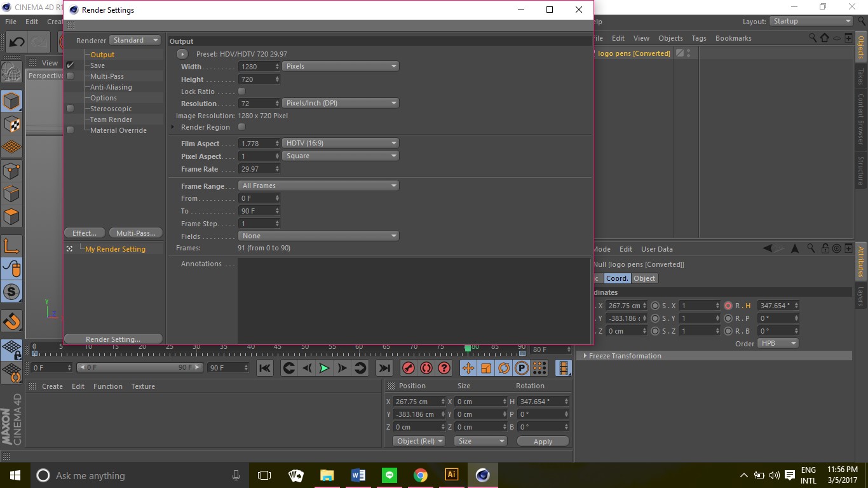Open the Layout Startup dropdown
Image resolution: width=868 pixels, height=488 pixels.
(x=811, y=21)
